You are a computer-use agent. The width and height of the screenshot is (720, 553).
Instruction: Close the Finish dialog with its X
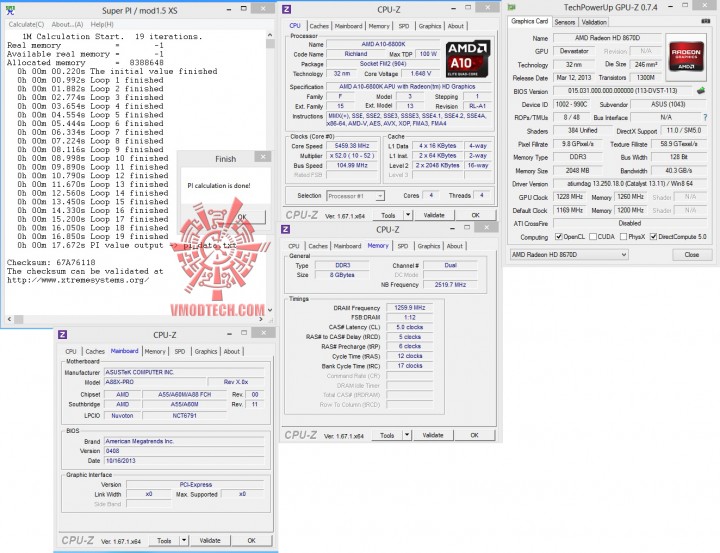click(263, 157)
